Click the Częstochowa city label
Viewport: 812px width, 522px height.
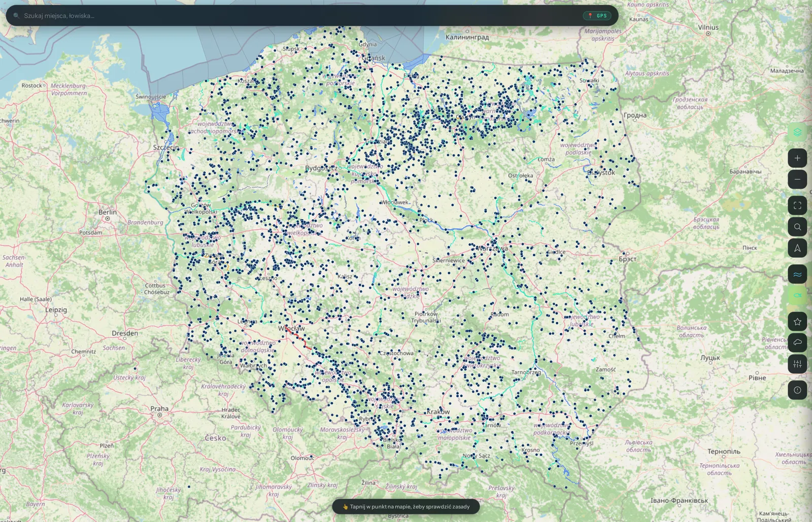[x=397, y=353]
